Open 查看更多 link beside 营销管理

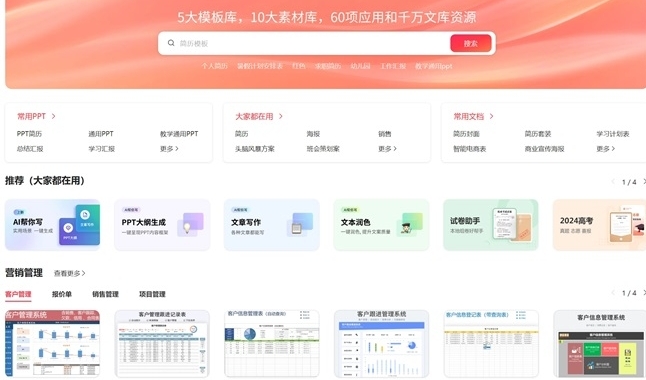tap(70, 273)
